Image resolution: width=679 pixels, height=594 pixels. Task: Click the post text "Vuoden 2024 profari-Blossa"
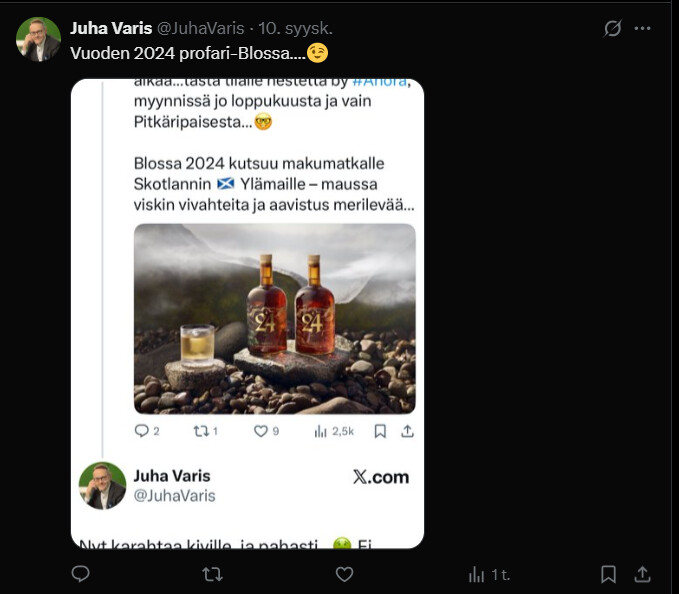pos(187,53)
